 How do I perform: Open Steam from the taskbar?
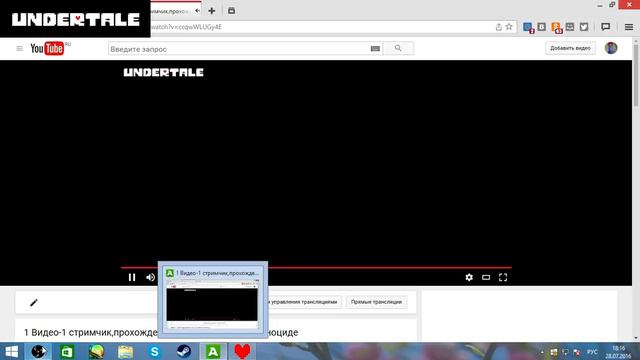(184, 351)
